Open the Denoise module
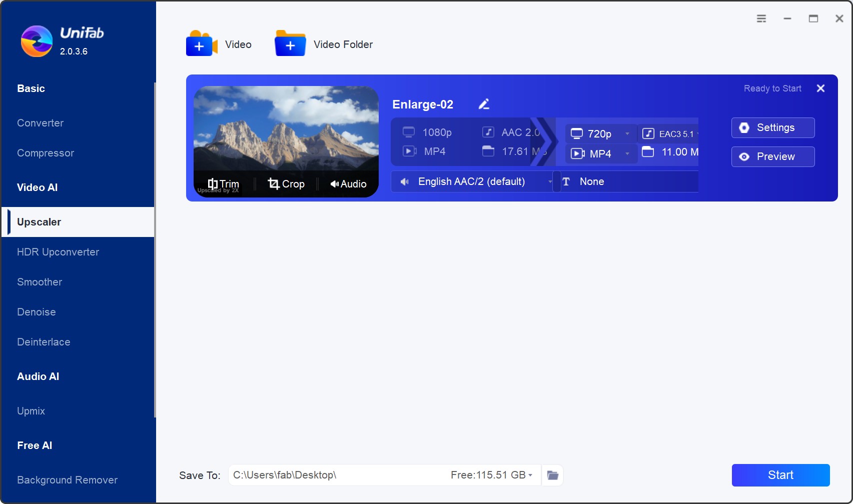 [x=78, y=312]
